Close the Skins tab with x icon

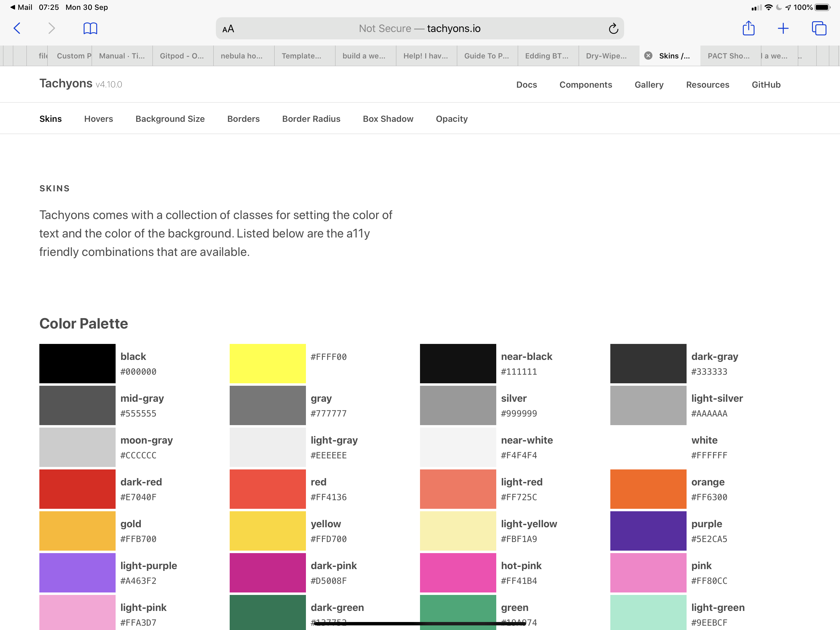coord(648,56)
